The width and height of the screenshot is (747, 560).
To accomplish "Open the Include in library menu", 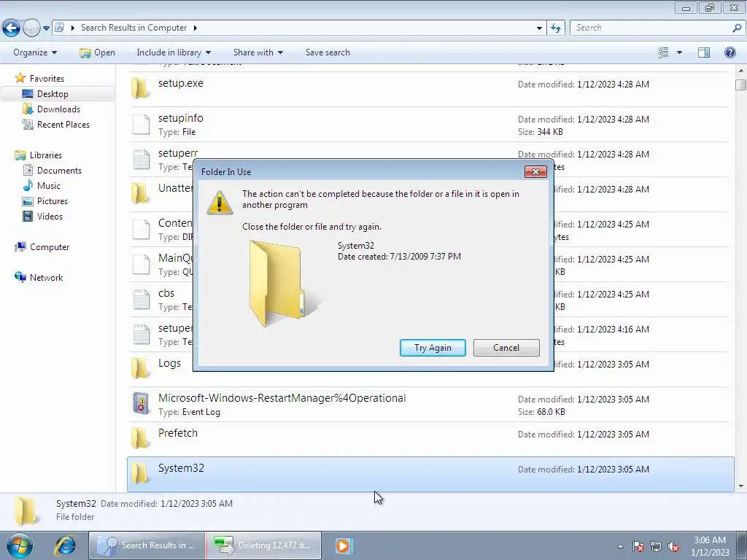I will pos(174,52).
